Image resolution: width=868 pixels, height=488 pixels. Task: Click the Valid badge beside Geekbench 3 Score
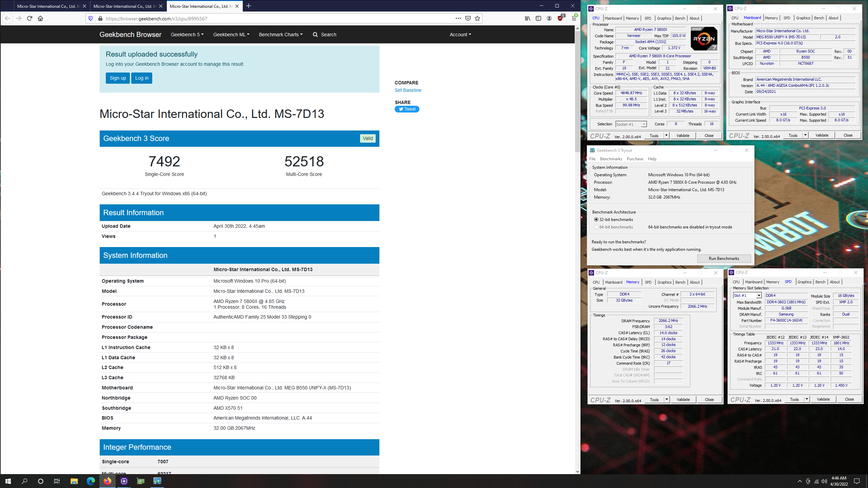(368, 138)
